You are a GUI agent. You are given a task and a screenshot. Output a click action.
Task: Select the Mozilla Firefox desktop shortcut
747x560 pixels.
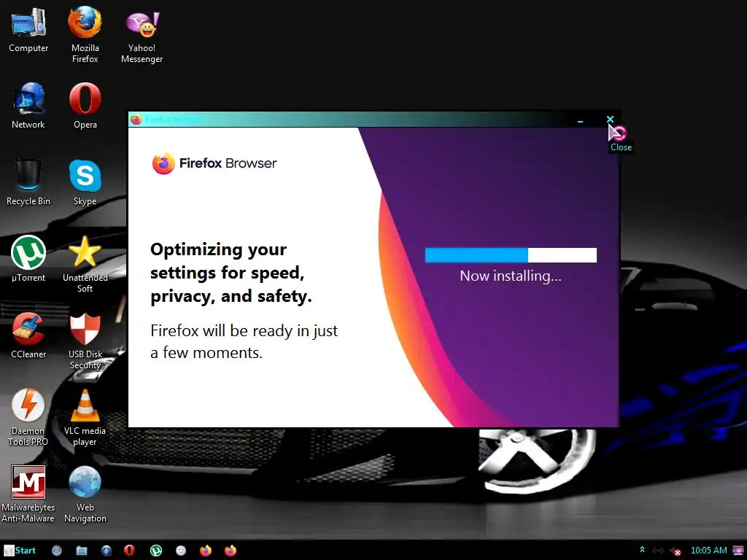[85, 34]
